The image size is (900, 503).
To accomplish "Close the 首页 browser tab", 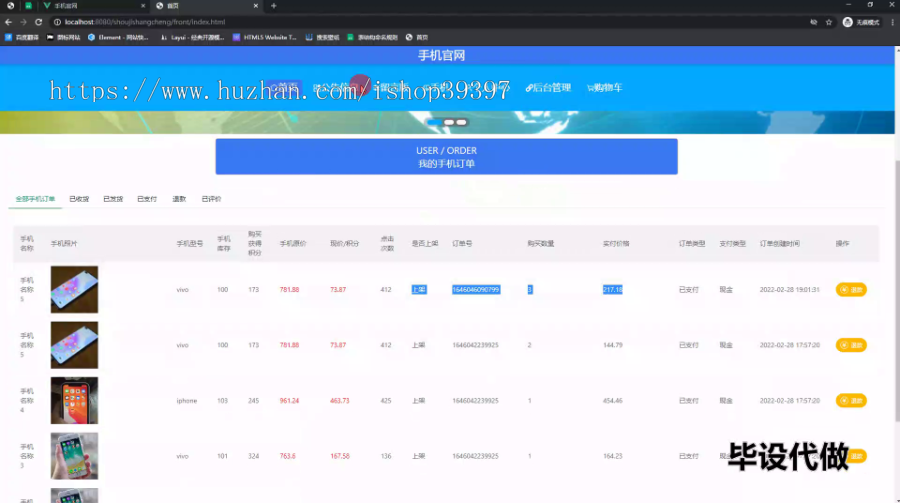I will tap(255, 6).
